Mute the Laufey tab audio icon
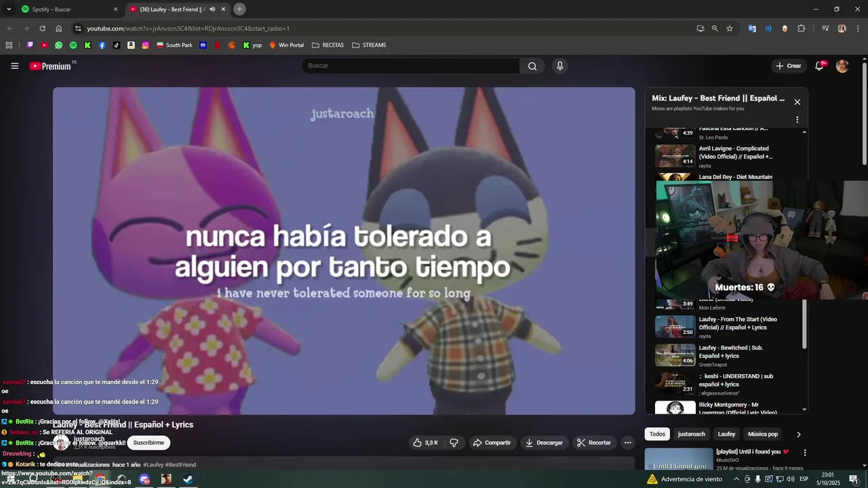 pyautogui.click(x=212, y=9)
